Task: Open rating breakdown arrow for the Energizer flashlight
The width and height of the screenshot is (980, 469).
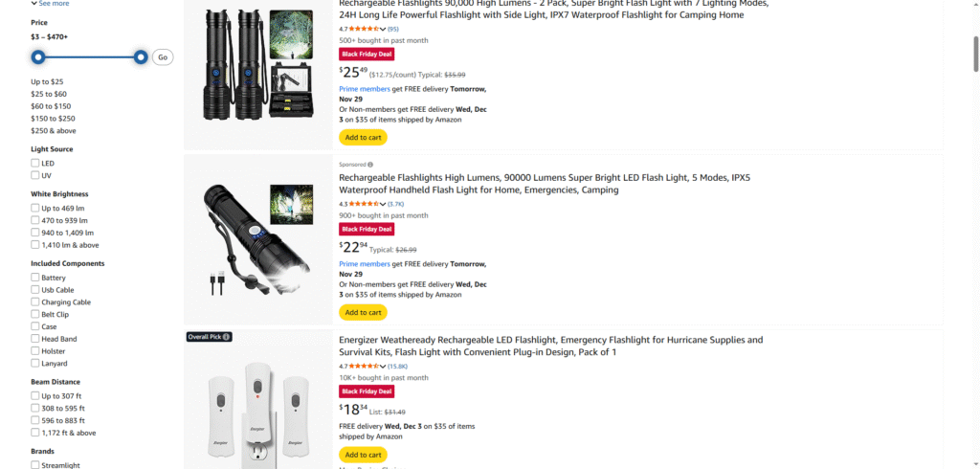Action: point(383,367)
